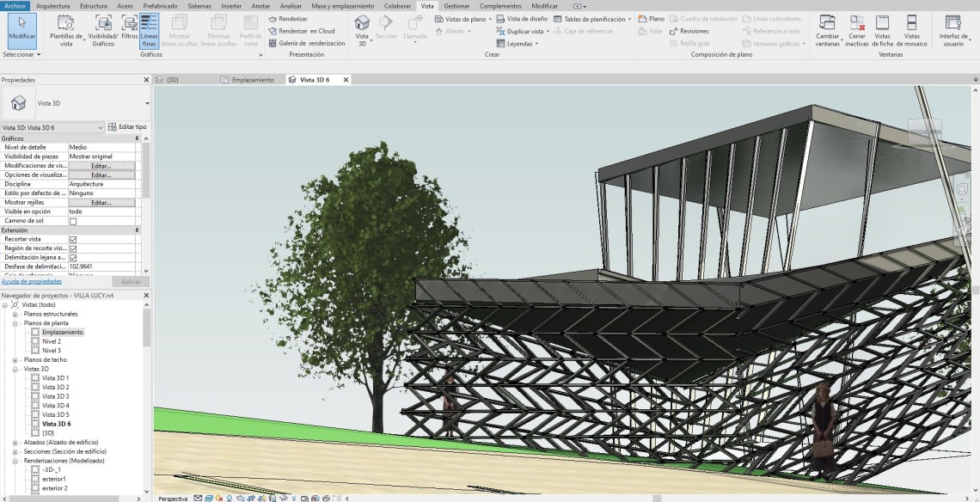This screenshot has height=502, width=980.
Task: Open the Vistas de plano dropdown
Action: [464, 19]
